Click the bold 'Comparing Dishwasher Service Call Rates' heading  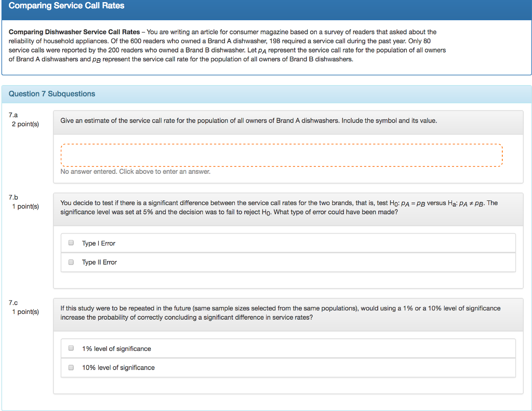pyautogui.click(x=74, y=32)
